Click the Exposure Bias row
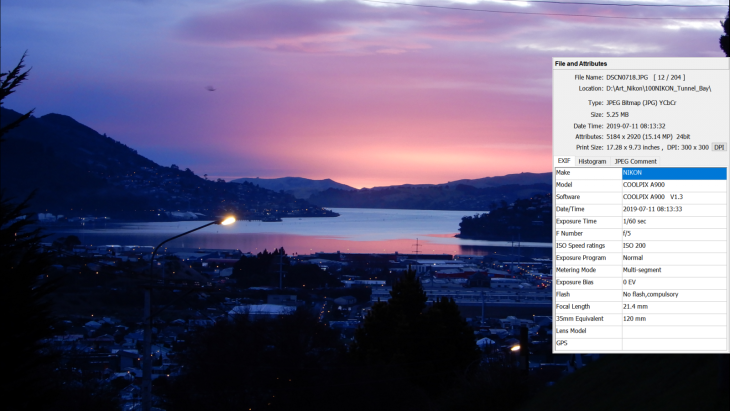 [640, 282]
